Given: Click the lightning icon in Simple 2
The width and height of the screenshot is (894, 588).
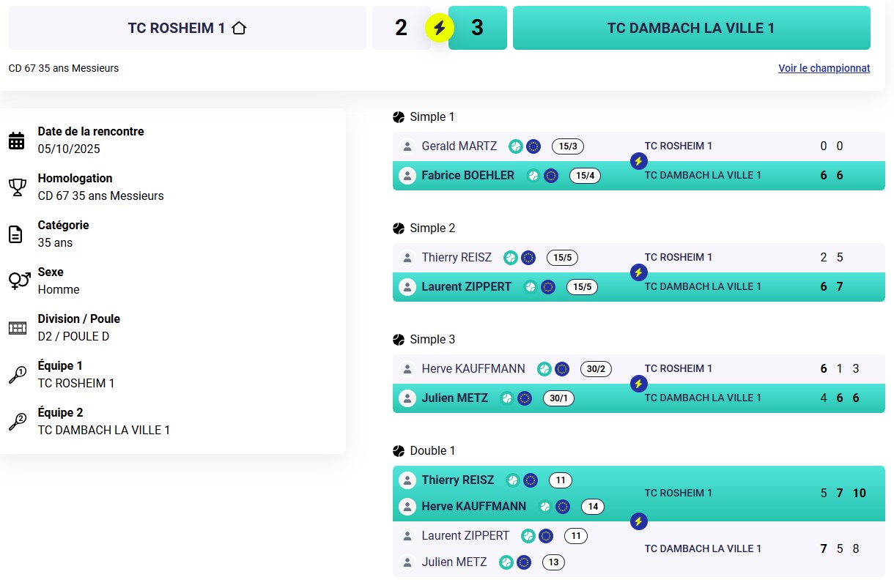Looking at the screenshot, I should point(638,272).
